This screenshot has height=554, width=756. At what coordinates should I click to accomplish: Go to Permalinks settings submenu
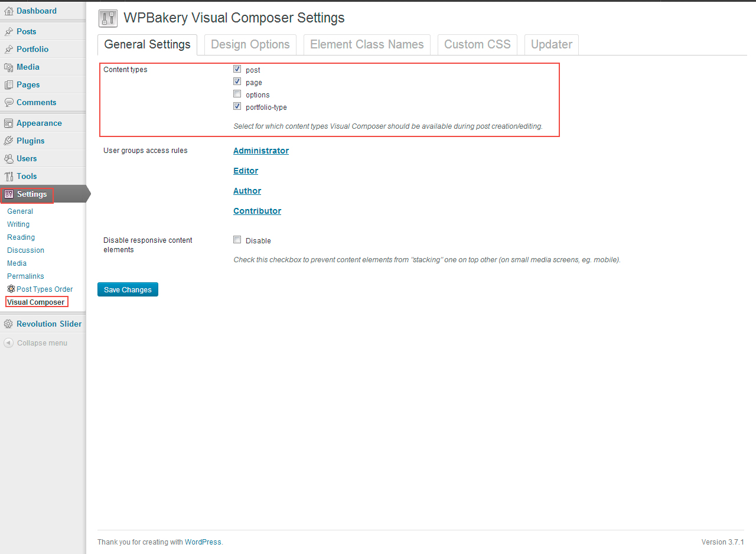pyautogui.click(x=25, y=276)
